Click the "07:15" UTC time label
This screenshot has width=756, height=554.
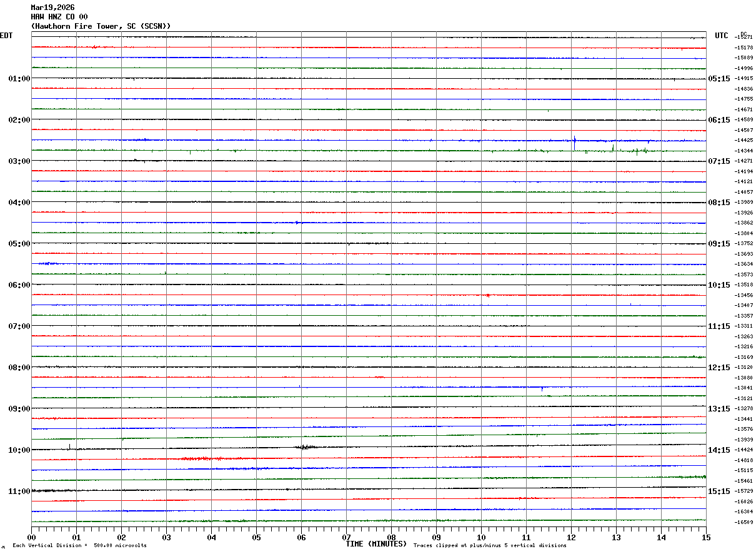pyautogui.click(x=719, y=161)
